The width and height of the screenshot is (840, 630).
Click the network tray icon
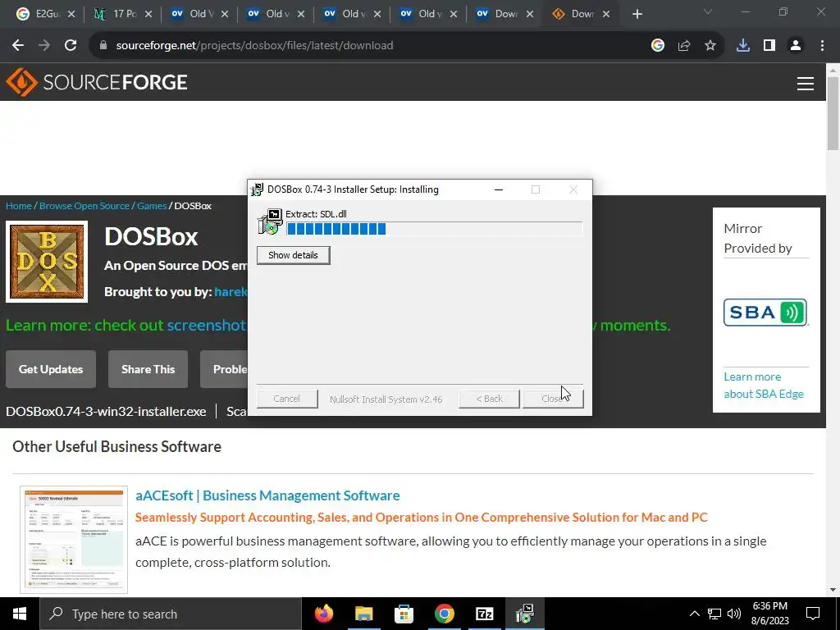pos(714,614)
